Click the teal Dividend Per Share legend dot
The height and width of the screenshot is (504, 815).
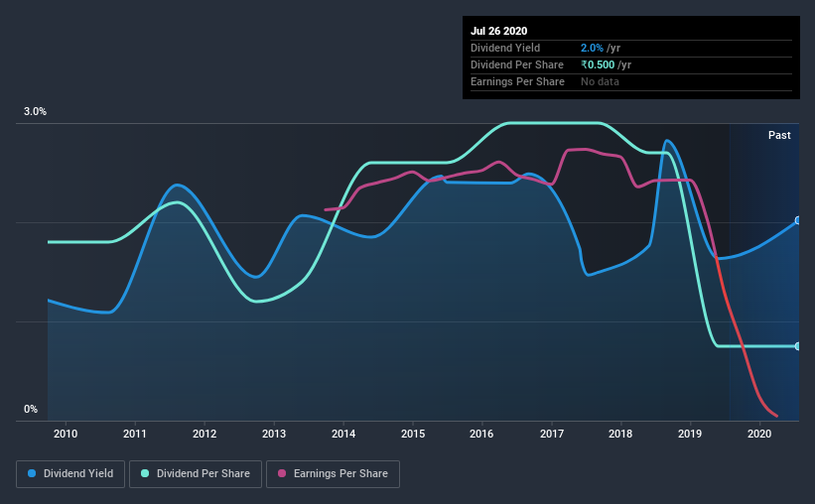pyautogui.click(x=145, y=473)
